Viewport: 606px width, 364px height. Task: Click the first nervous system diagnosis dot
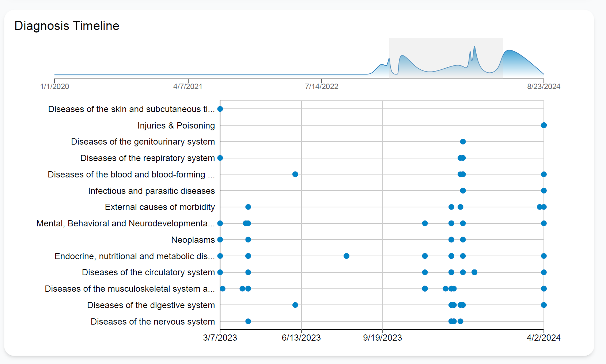point(248,321)
